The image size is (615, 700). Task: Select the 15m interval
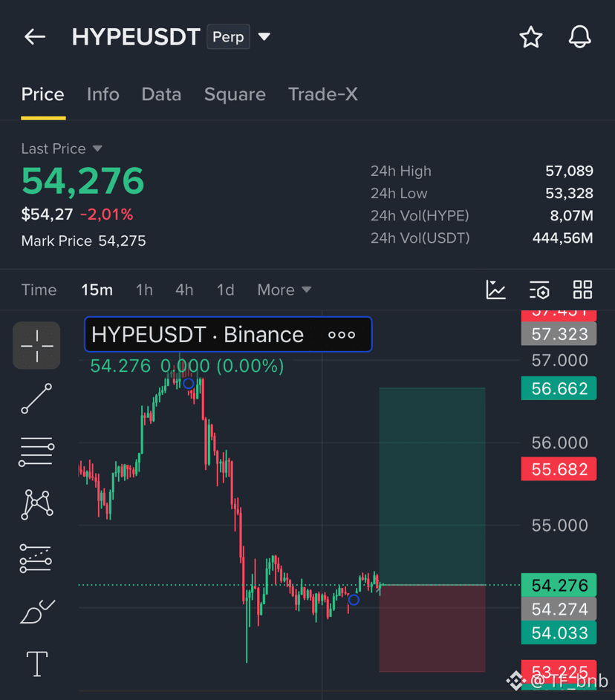click(97, 290)
